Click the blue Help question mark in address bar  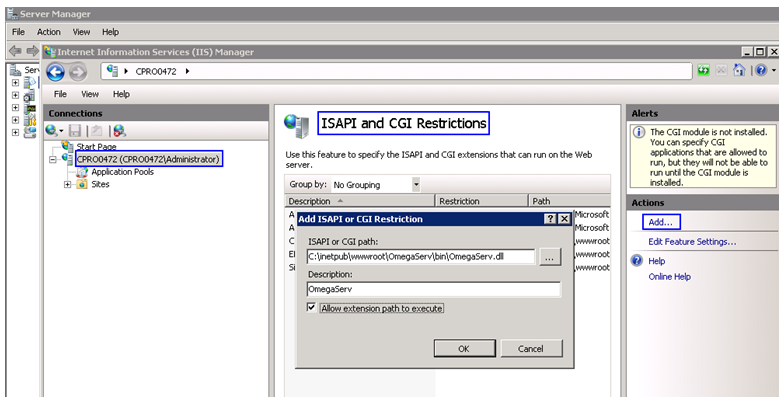[761, 70]
